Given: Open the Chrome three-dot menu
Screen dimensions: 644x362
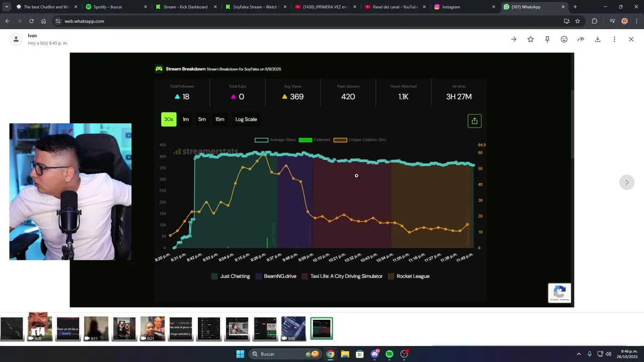Looking at the screenshot, I should tap(636, 21).
